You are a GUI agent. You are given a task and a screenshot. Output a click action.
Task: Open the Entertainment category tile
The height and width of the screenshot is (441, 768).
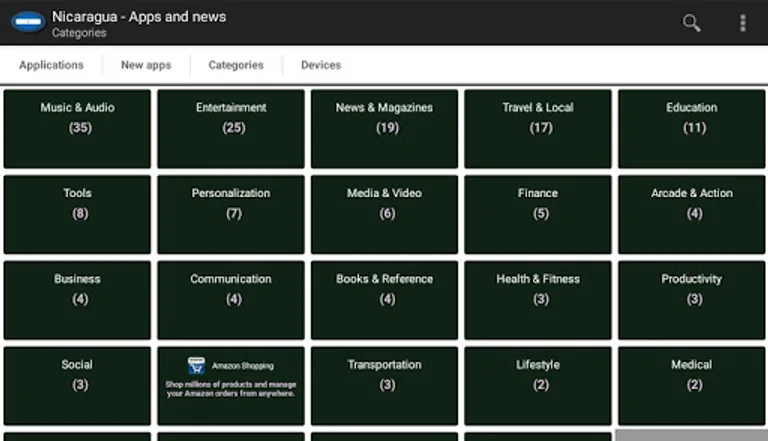coord(231,129)
